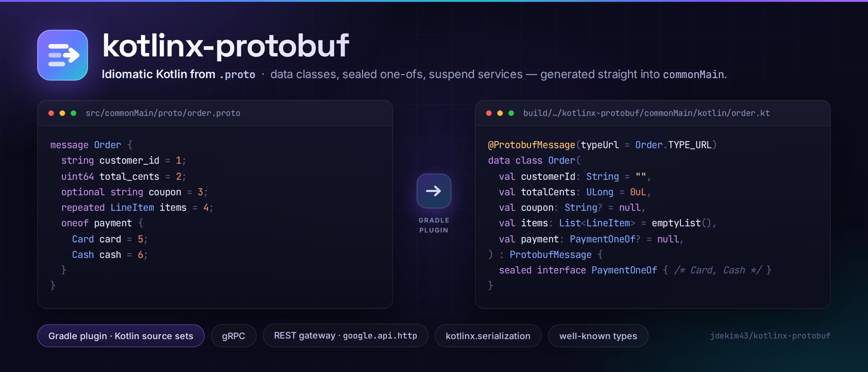Click the 'uint64 total_cents = 2;' line
Image resolution: width=868 pixels, height=372 pixels.
click(123, 176)
